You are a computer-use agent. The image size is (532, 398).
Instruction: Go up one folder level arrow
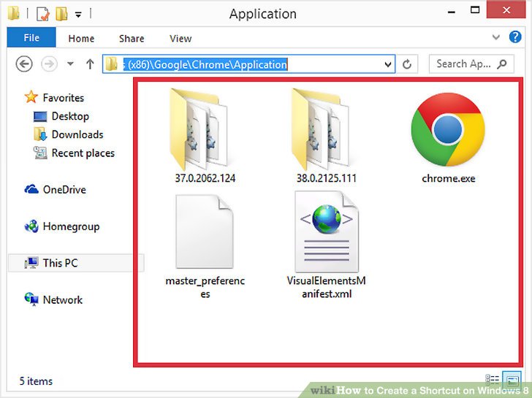tap(90, 64)
